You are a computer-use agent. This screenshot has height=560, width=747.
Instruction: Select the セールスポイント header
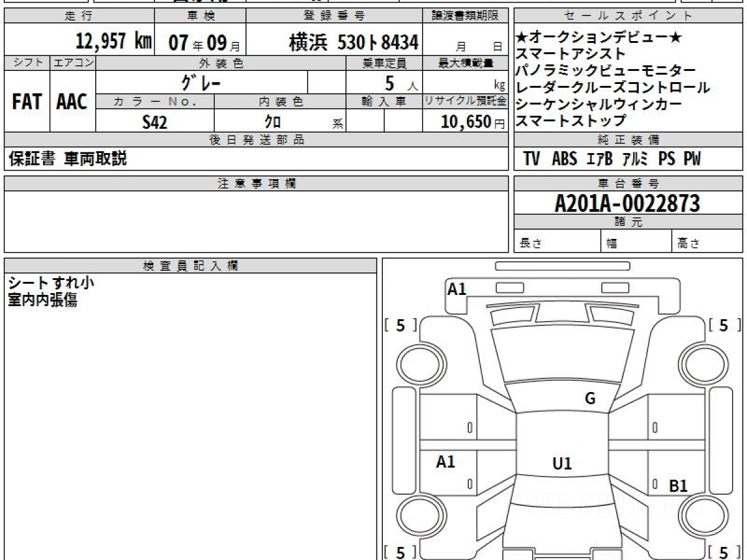pos(628,16)
